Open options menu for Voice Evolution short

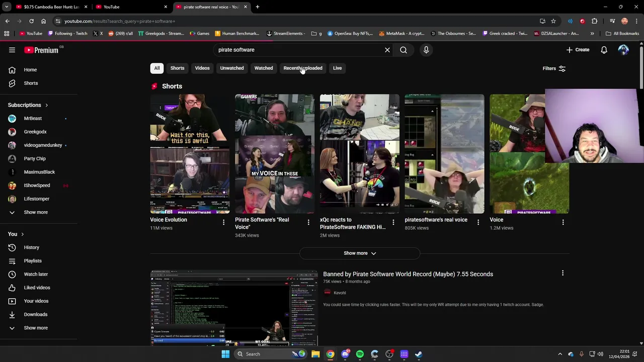pos(223,222)
